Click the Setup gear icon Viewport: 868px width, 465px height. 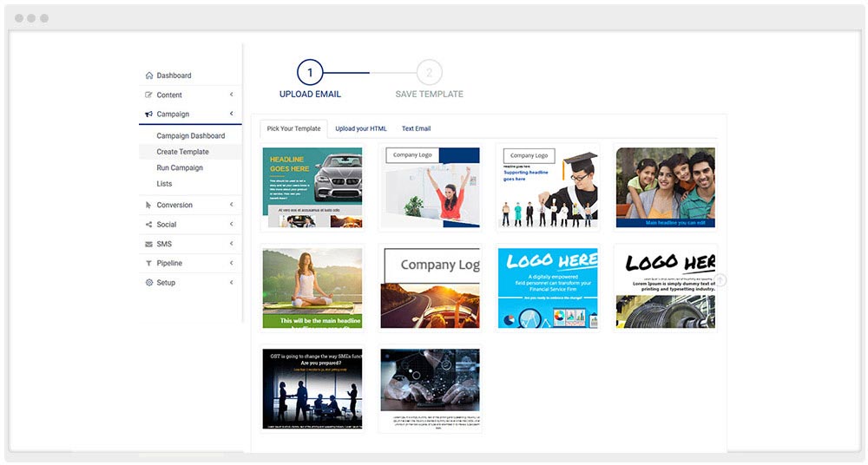[148, 282]
